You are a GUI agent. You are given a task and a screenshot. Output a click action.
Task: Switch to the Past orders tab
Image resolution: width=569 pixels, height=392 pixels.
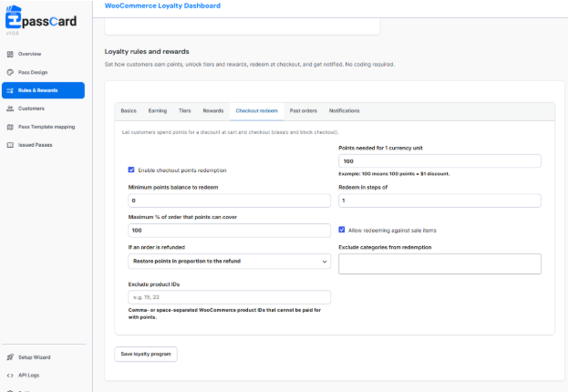pyautogui.click(x=304, y=111)
